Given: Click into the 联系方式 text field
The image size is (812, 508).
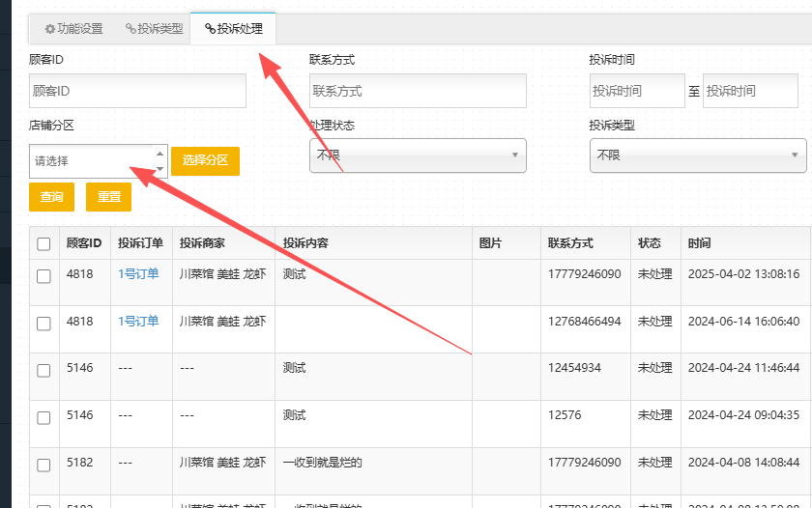Looking at the screenshot, I should [418, 91].
